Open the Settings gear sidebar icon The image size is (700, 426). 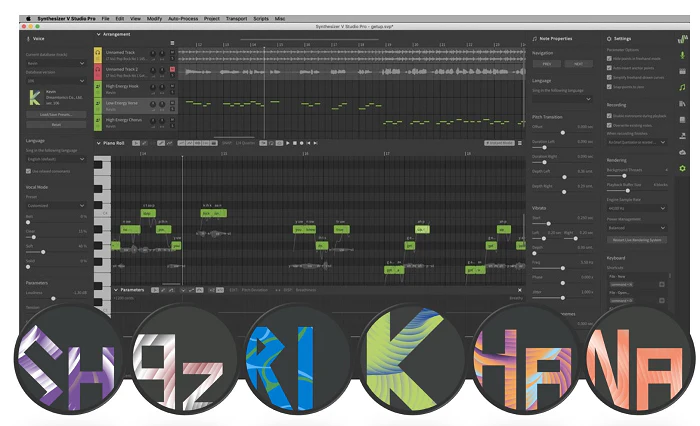(682, 168)
